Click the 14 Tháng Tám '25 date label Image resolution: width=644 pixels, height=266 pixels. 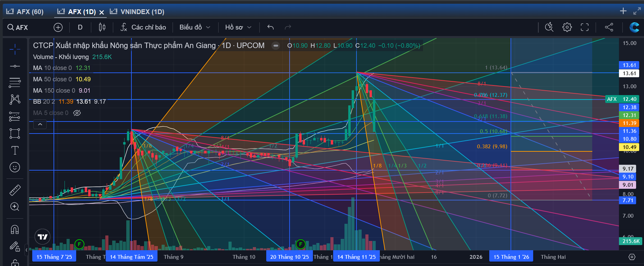click(131, 257)
